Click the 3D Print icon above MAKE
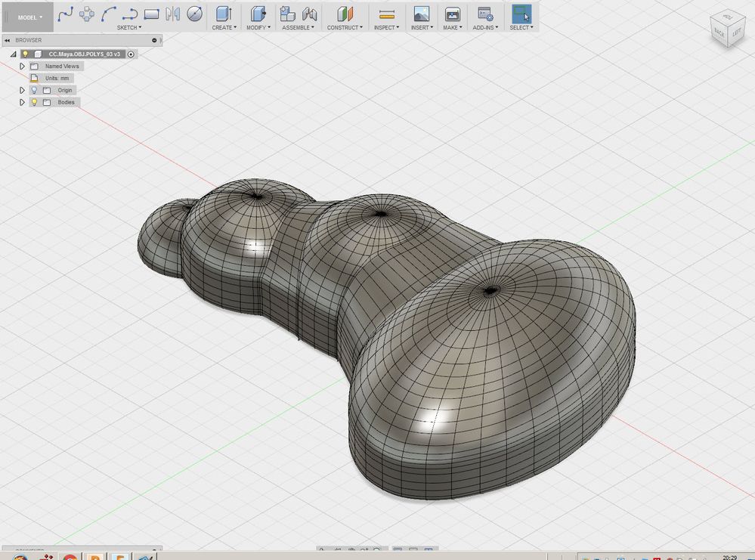The image size is (755, 560). (x=452, y=14)
